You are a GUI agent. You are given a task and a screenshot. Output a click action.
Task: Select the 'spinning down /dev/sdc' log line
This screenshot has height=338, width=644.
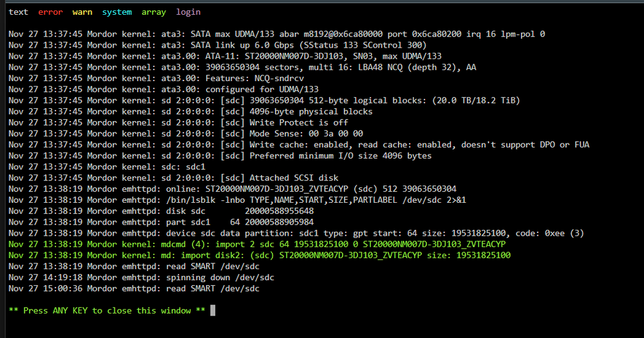click(x=141, y=278)
